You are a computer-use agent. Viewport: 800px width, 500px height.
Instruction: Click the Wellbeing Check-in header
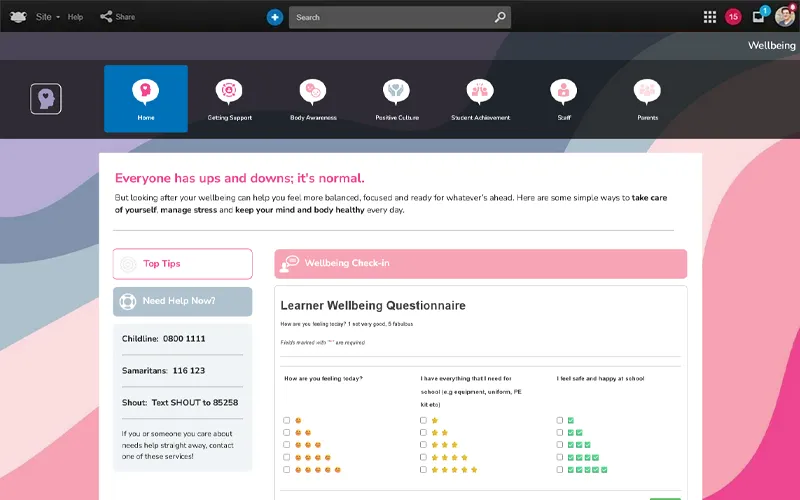pyautogui.click(x=481, y=264)
